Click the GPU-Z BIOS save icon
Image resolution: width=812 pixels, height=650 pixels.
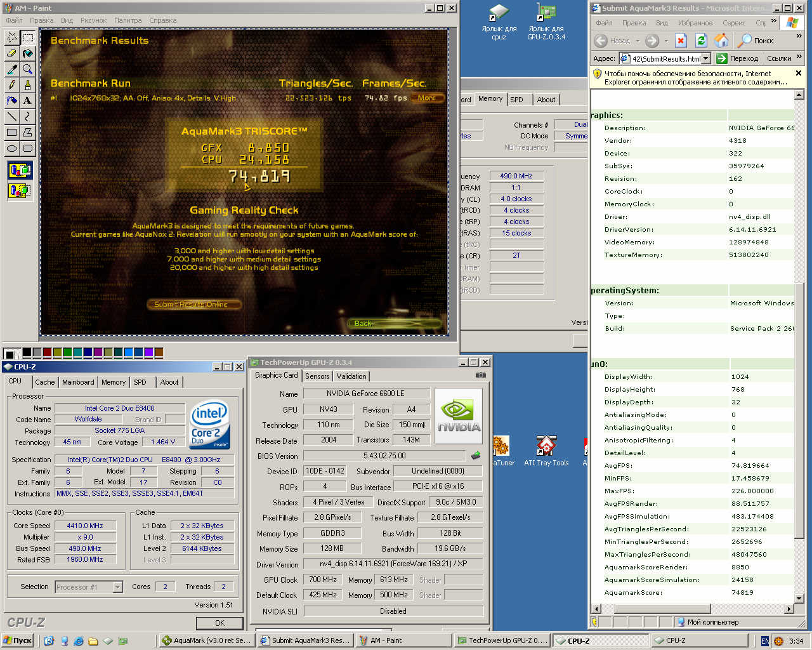[476, 455]
